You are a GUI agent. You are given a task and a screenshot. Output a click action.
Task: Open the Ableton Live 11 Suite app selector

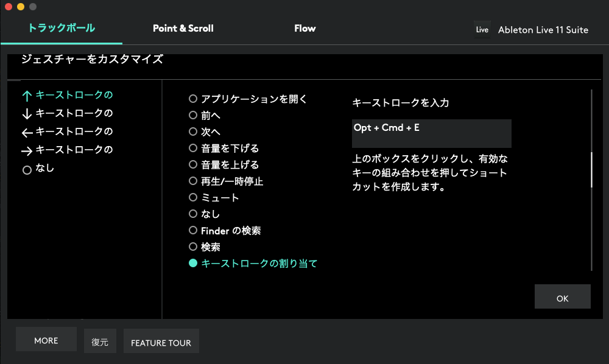coord(543,30)
